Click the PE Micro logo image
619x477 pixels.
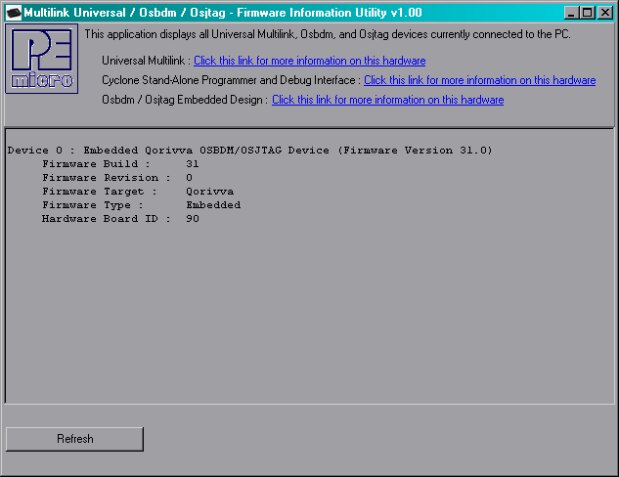pos(41,59)
